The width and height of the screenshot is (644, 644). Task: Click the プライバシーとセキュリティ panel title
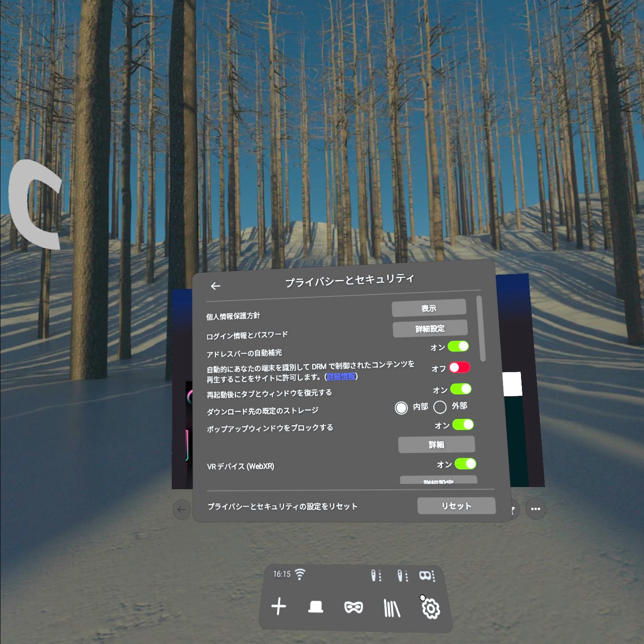350,280
